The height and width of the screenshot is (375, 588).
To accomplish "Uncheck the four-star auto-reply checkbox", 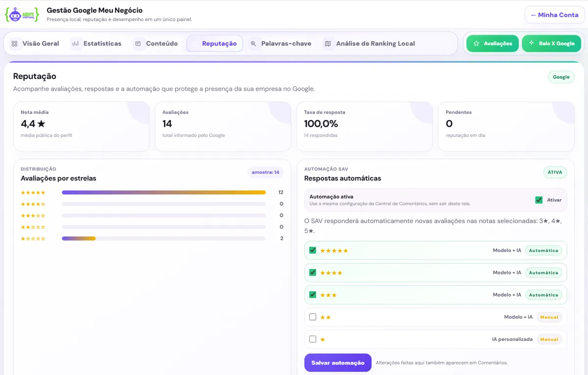I will (x=313, y=273).
